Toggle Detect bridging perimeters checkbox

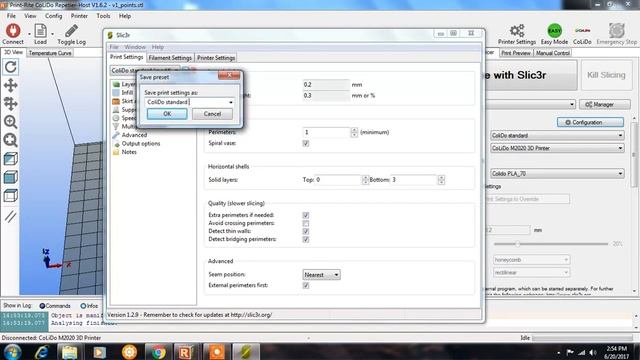coord(306,240)
